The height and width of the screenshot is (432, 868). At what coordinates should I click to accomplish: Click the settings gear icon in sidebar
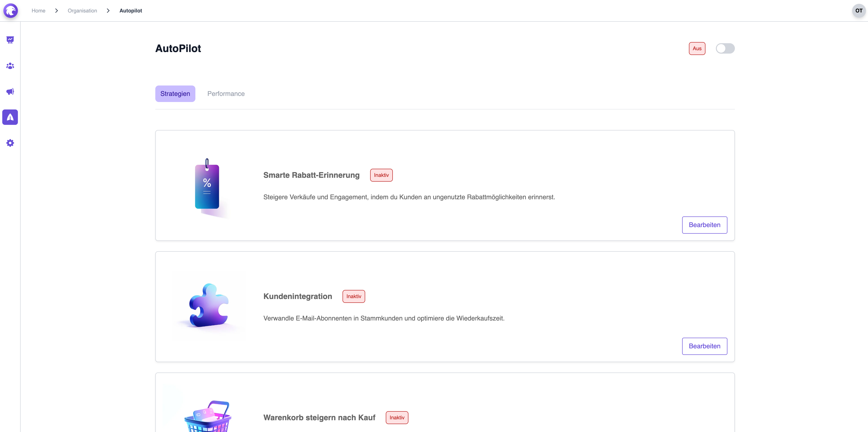pyautogui.click(x=10, y=143)
